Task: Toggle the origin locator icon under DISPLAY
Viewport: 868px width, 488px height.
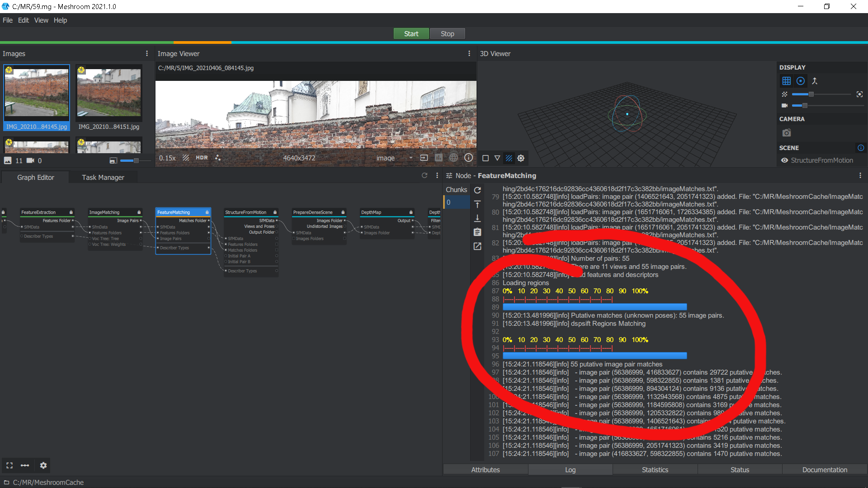Action: pyautogui.click(x=815, y=81)
